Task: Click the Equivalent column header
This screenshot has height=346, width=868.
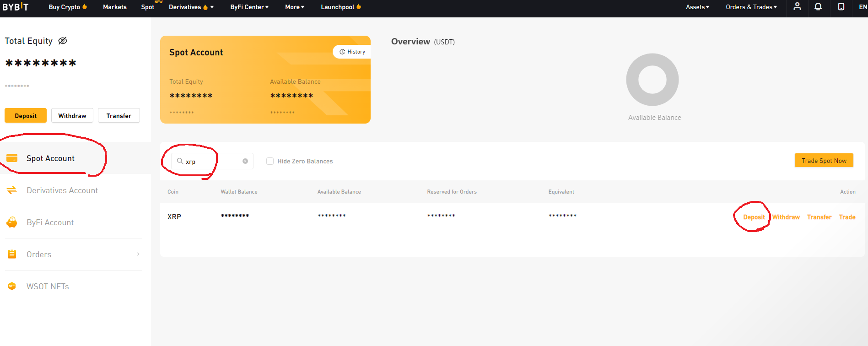Action: (x=561, y=192)
